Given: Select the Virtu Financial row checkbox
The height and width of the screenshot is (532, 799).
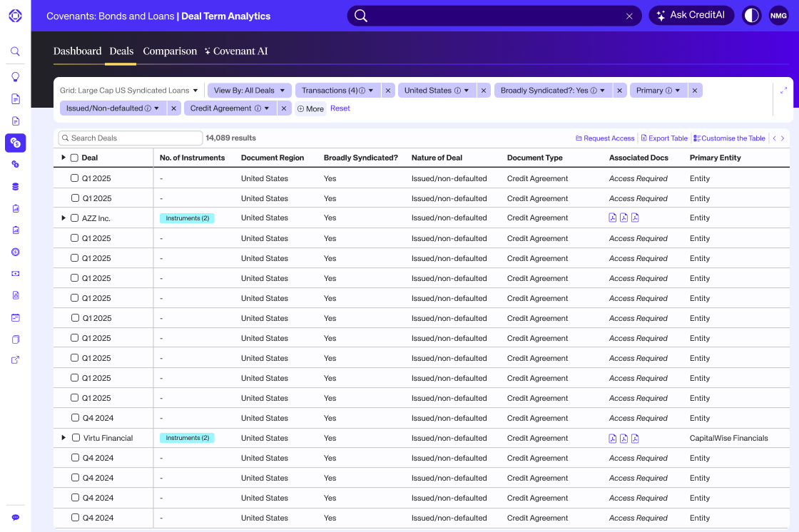Looking at the screenshot, I should pyautogui.click(x=76, y=438).
